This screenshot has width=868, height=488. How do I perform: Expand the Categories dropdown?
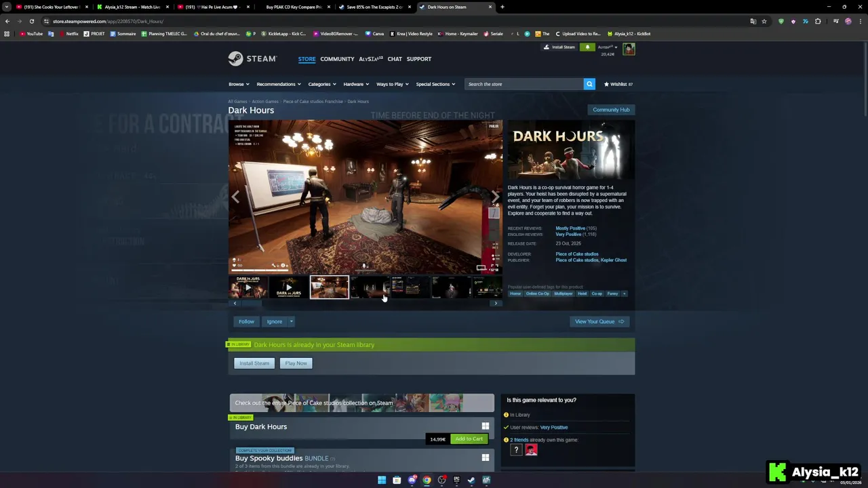(322, 84)
